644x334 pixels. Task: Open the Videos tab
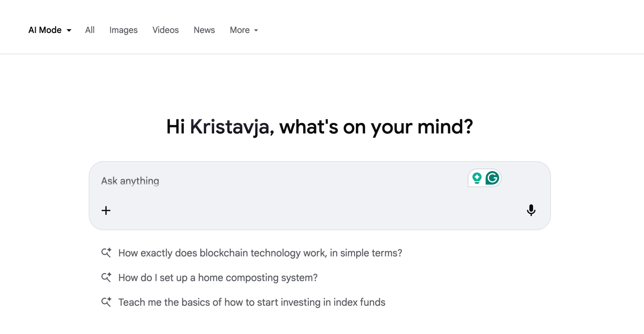coord(165,30)
